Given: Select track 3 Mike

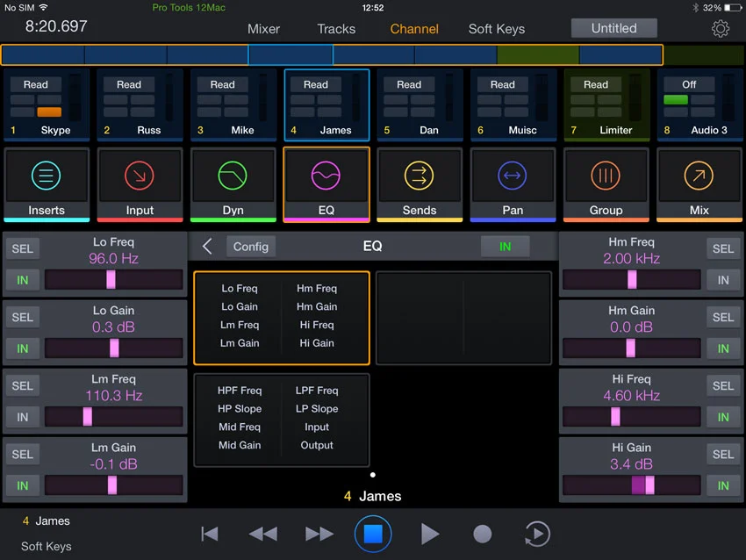Looking at the screenshot, I should point(233,105).
